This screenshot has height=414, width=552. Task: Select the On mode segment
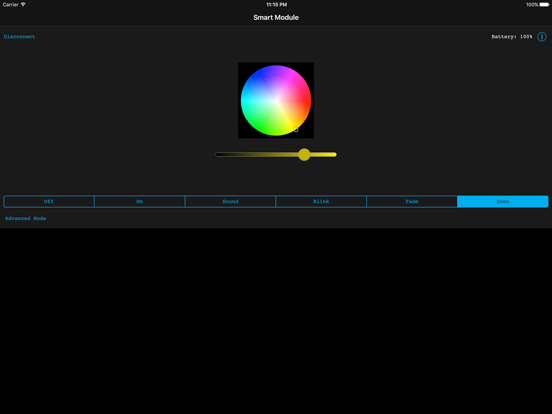pos(139,201)
